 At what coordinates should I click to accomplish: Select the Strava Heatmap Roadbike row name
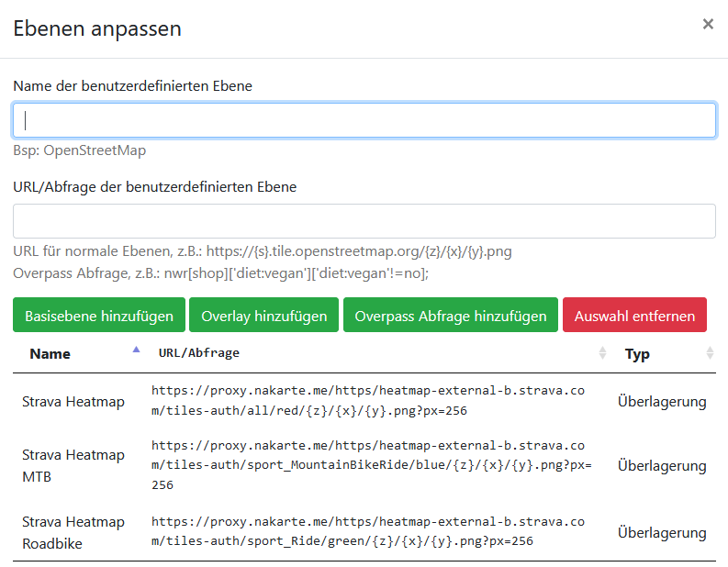click(73, 532)
